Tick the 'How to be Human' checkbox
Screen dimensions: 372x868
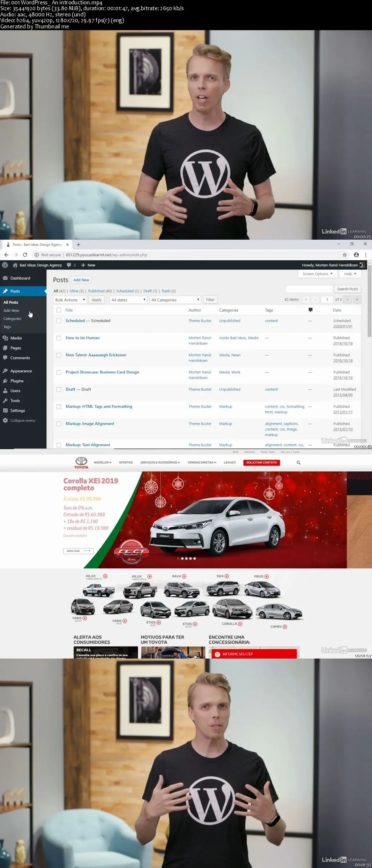[59, 338]
